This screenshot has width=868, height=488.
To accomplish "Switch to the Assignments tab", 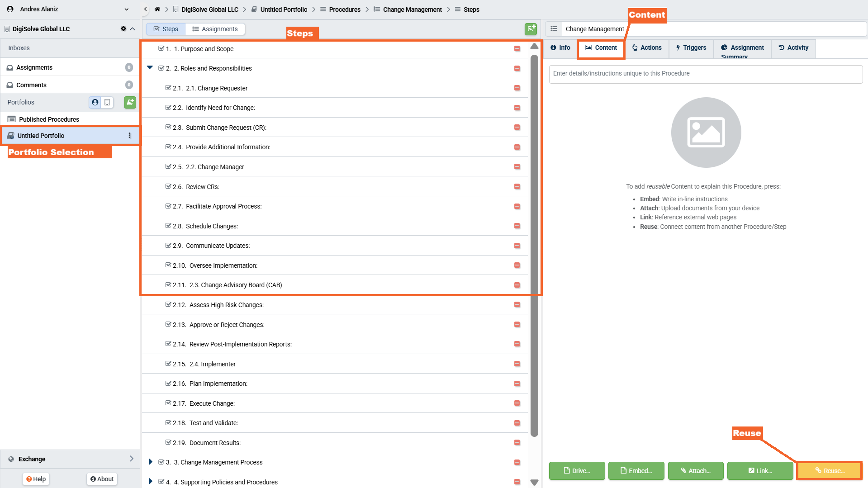I will tap(215, 29).
